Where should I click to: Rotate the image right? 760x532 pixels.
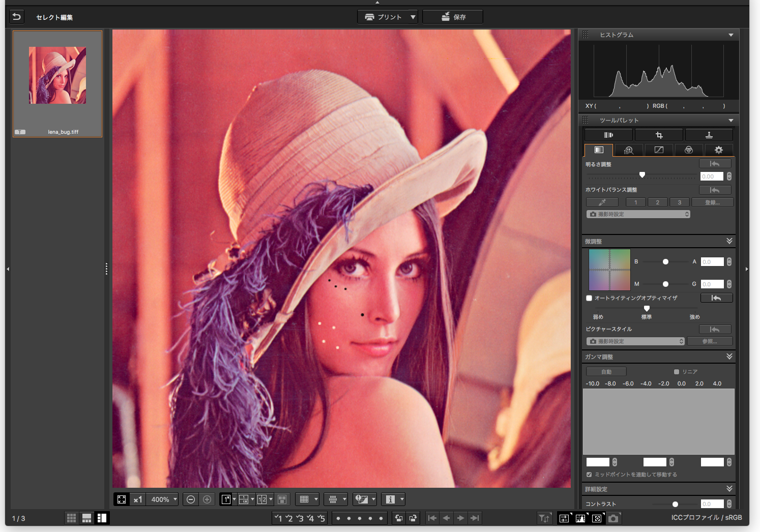(x=413, y=518)
